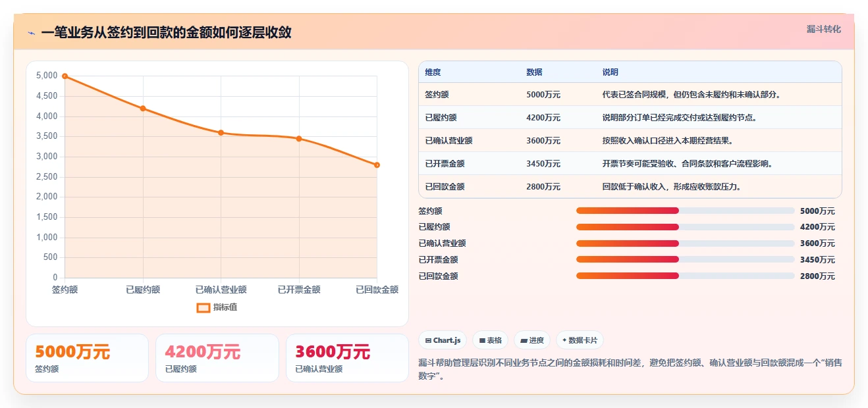Click the chart data point for 已履约额
The height and width of the screenshot is (408, 868).
tap(143, 109)
